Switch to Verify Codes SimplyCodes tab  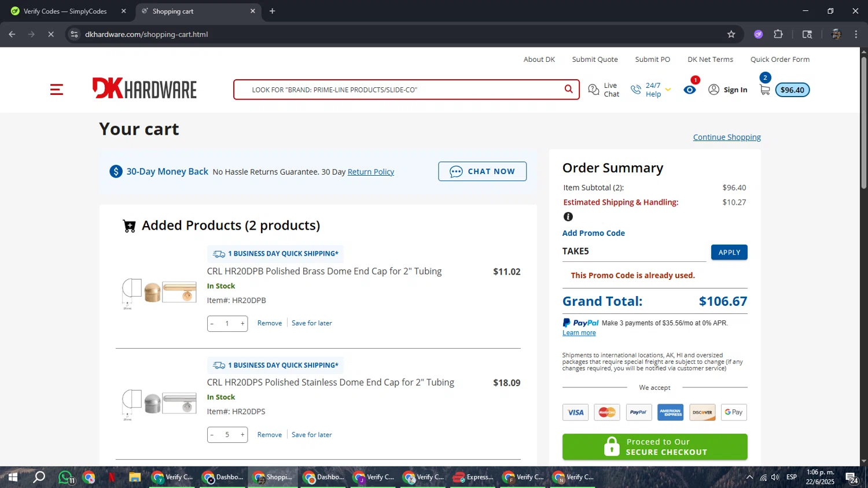65,11
